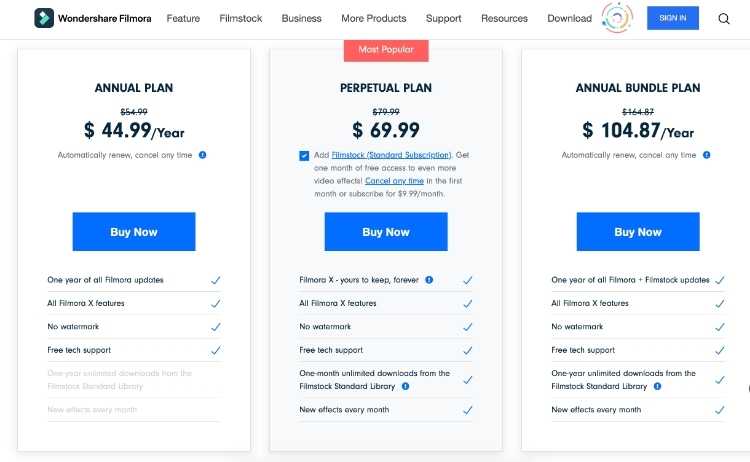Image resolution: width=750 pixels, height=462 pixels.
Task: Click info icon after One-year Filmstock Standard Library
Action: click(657, 386)
